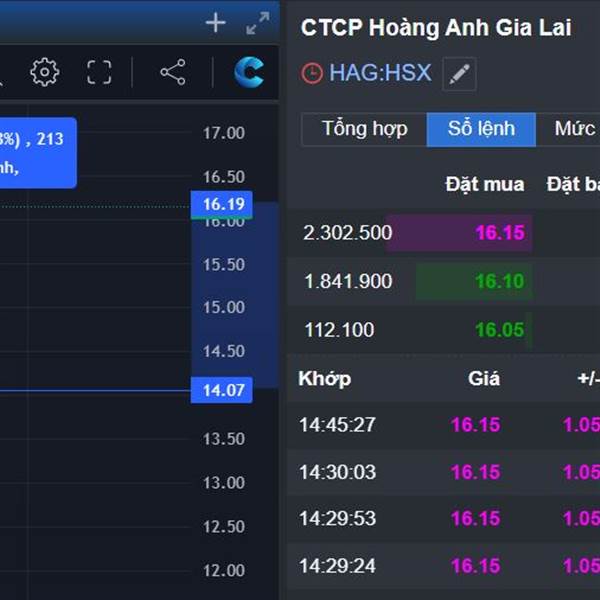Screen dimensions: 600x600
Task: Click price 16.15 in 14:45:27 row
Action: (476, 425)
